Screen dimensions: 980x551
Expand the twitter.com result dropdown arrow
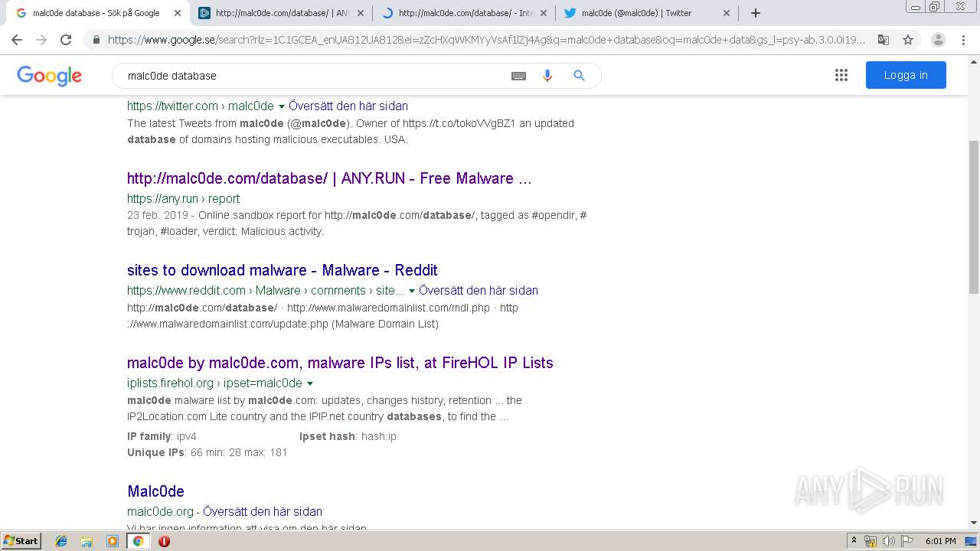point(282,106)
